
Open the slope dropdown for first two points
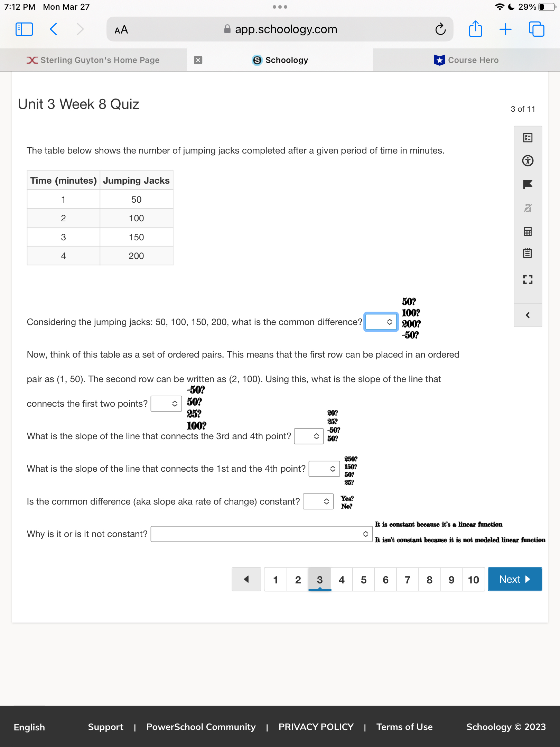click(x=166, y=403)
